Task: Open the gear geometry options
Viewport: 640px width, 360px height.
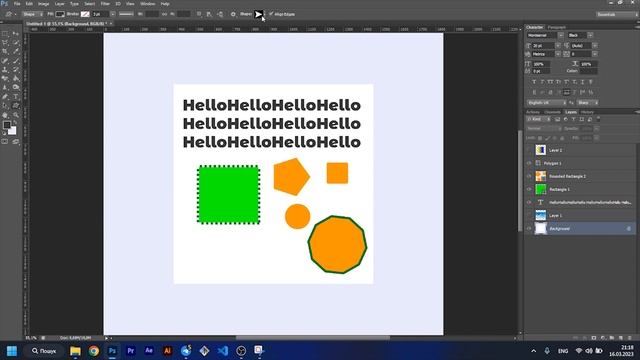Action: coord(233,14)
